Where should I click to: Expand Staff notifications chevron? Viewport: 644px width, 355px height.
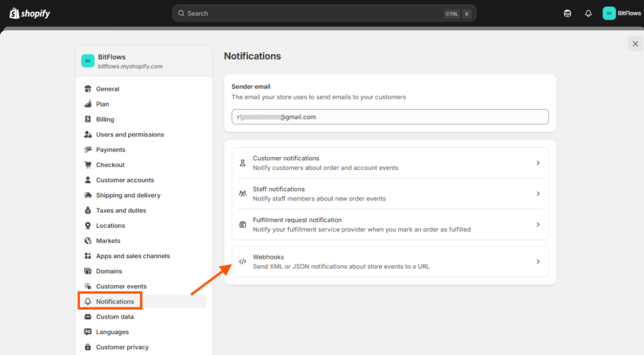point(538,194)
